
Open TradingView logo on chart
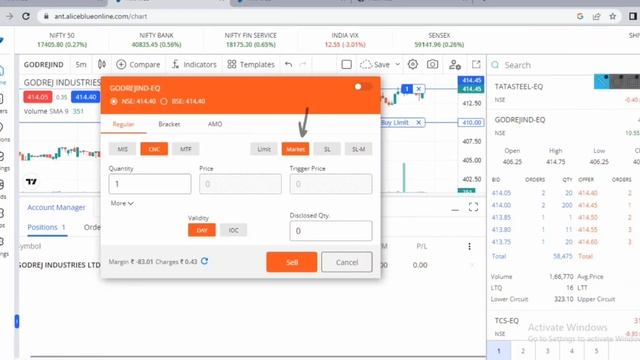[31, 182]
